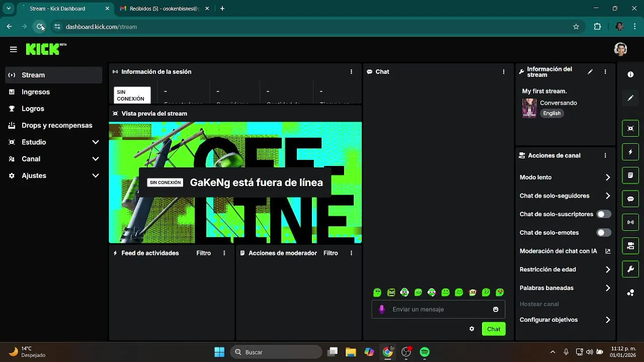Viewport: 644px width, 362px height.
Task: Open Filtro in Acciones de moderador
Action: pyautogui.click(x=331, y=253)
